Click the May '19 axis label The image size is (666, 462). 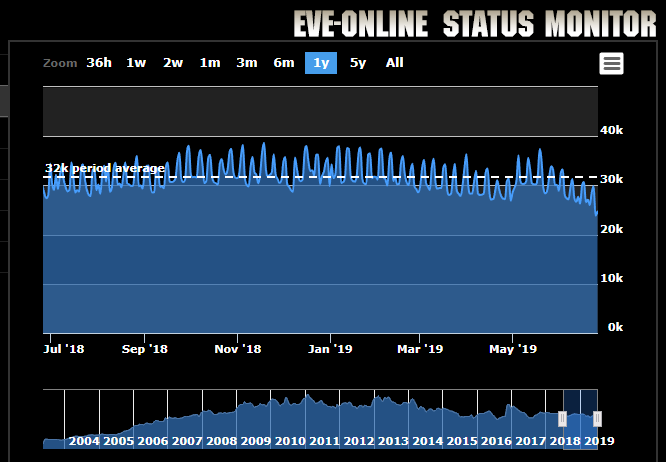click(x=513, y=349)
